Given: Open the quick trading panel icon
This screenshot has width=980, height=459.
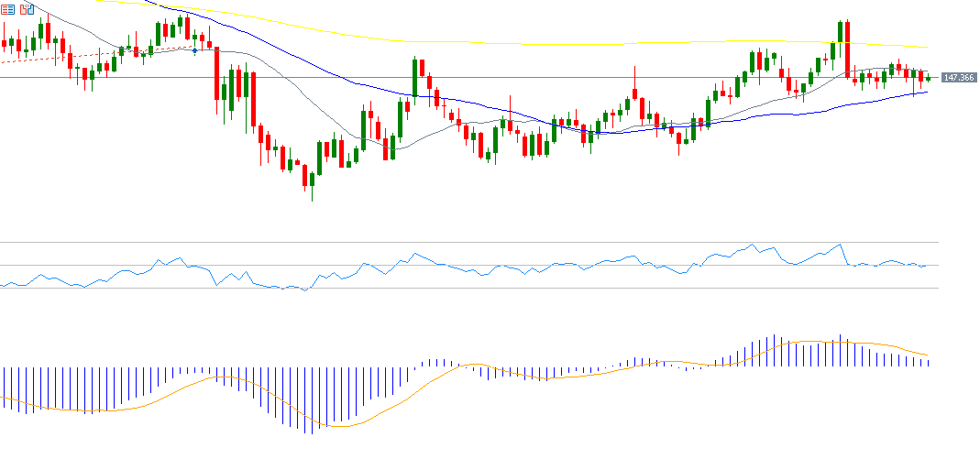Looking at the screenshot, I should coord(8,9).
